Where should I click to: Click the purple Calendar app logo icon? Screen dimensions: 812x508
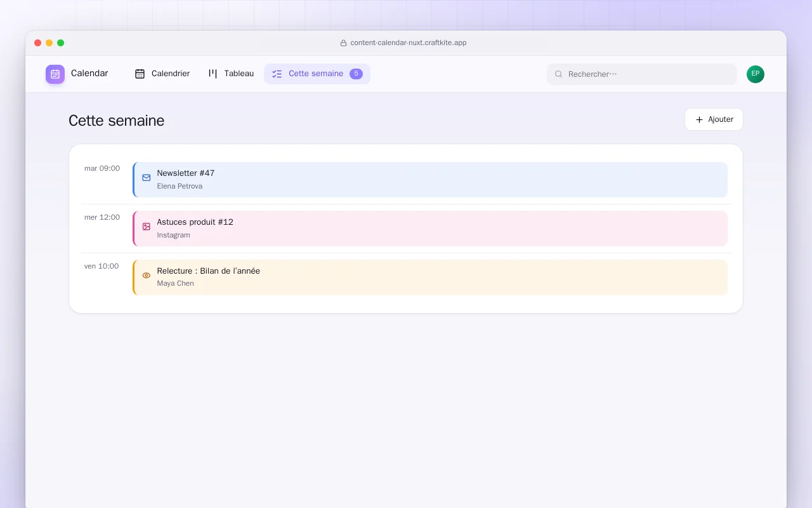click(x=55, y=74)
